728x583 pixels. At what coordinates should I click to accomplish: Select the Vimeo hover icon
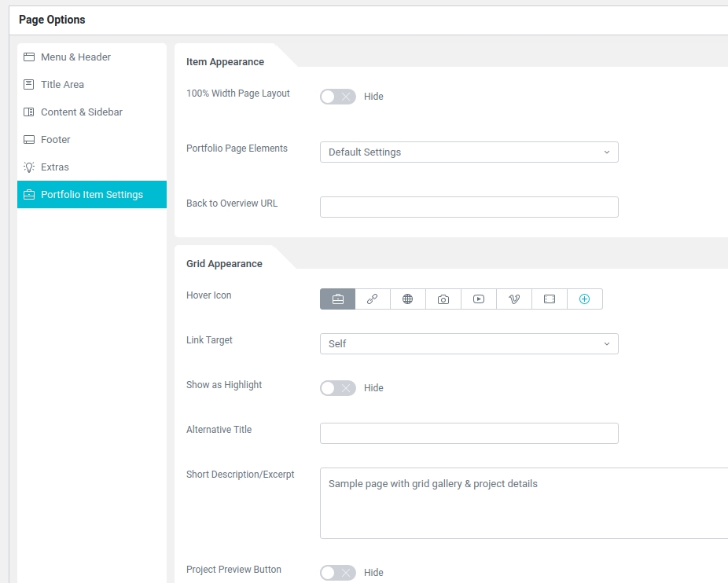[514, 299]
